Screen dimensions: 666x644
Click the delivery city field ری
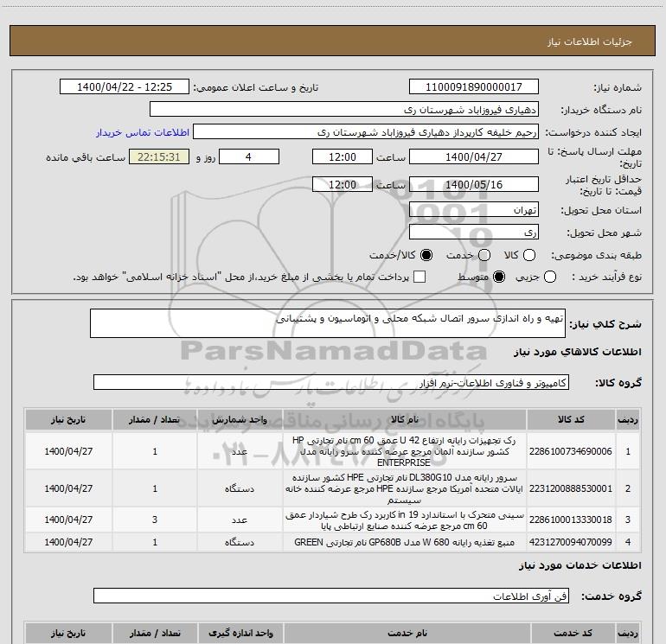(474, 232)
